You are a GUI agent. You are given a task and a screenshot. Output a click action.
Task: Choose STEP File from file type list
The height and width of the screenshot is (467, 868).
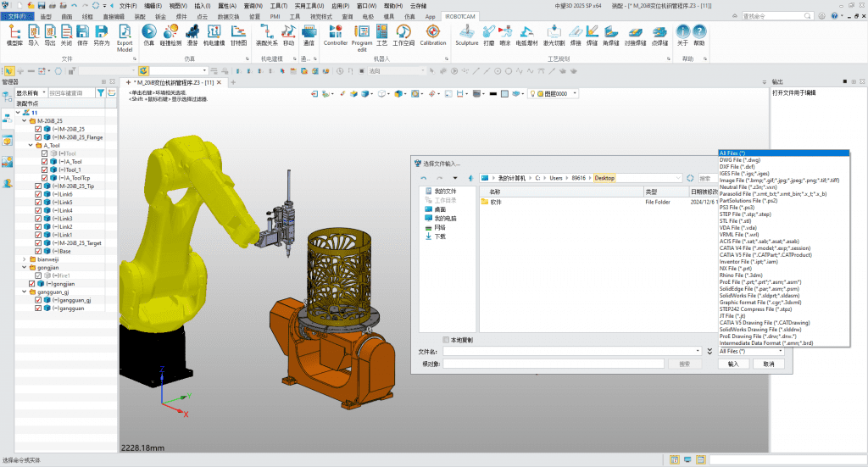[x=745, y=214]
